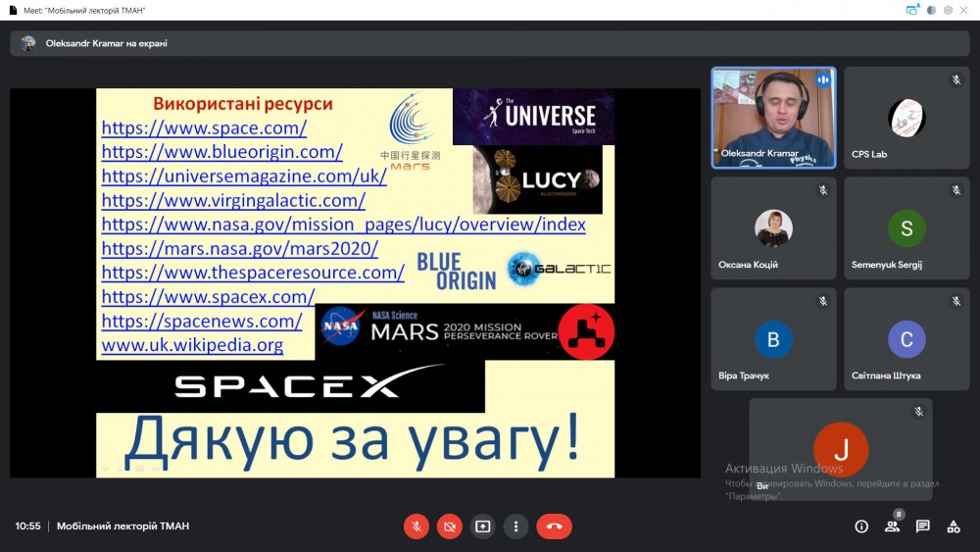Open the meeting details info icon
The height and width of the screenshot is (552, 980).
[x=861, y=527]
